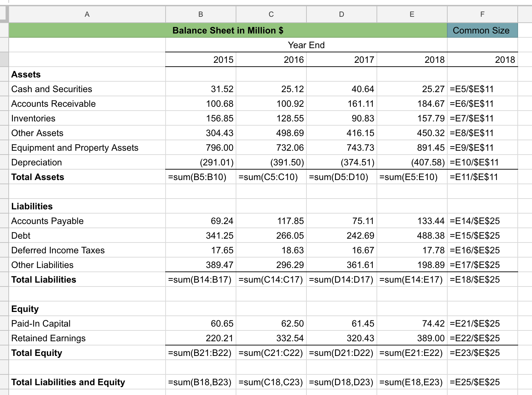The width and height of the screenshot is (532, 395).
Task: Select the =E23/$E$25 formula cell
Action: click(x=482, y=353)
